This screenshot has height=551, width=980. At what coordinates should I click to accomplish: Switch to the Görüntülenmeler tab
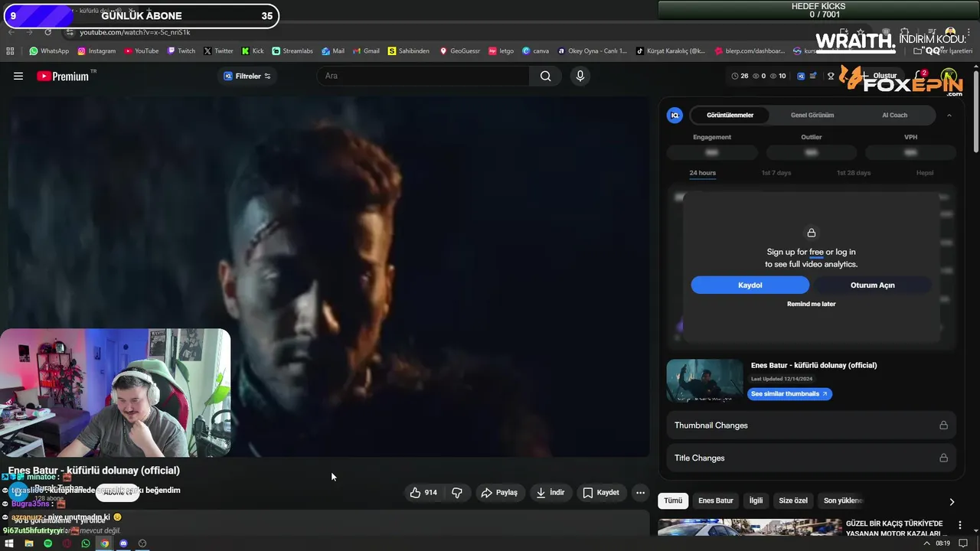tap(730, 115)
